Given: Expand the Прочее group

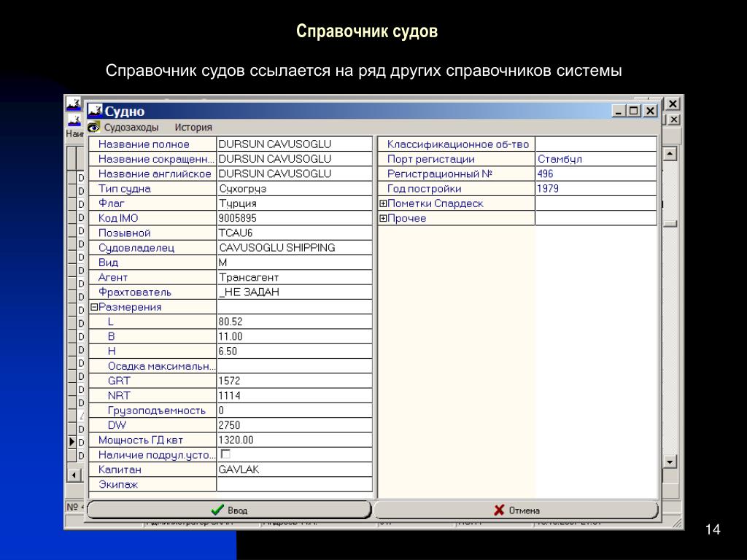Looking at the screenshot, I should pyautogui.click(x=383, y=218).
